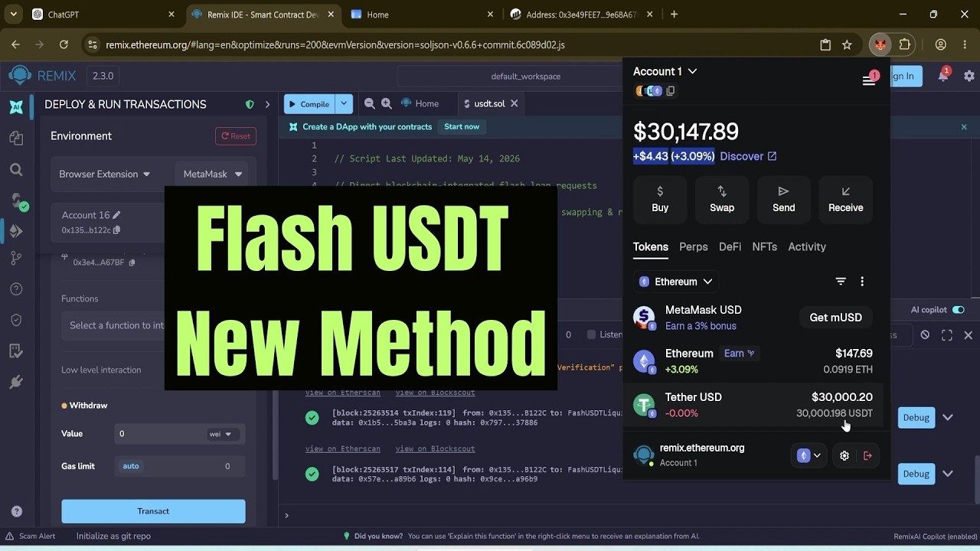Viewport: 980px width, 551px height.
Task: Open MetaMask hamburger menu with notification badge
Action: tap(869, 80)
